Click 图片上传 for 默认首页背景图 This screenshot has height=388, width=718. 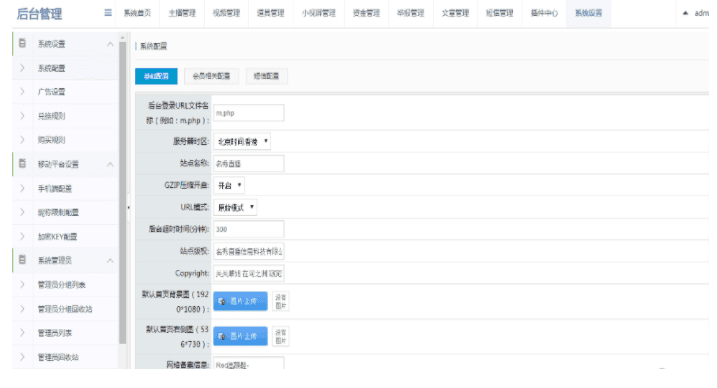tap(240, 301)
